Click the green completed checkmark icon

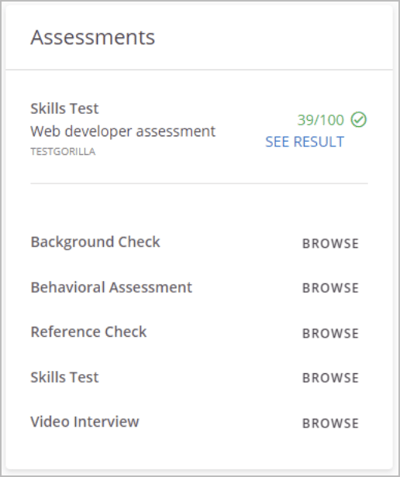359,120
